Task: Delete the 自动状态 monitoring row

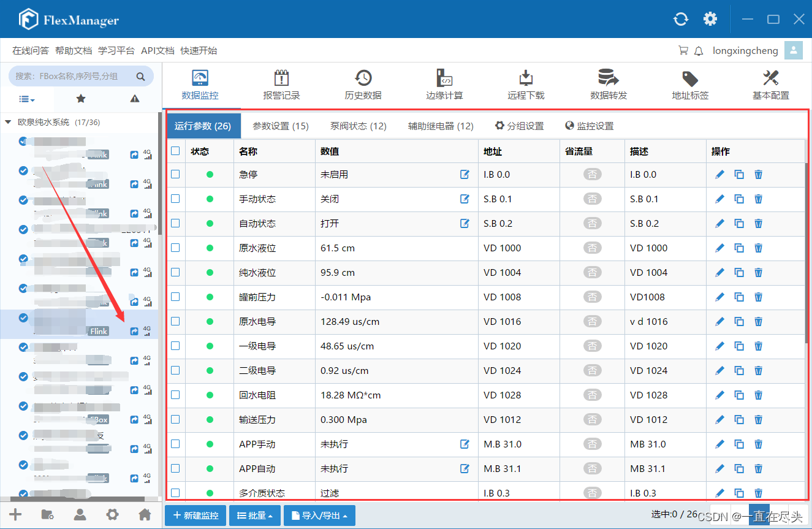Action: [x=758, y=224]
